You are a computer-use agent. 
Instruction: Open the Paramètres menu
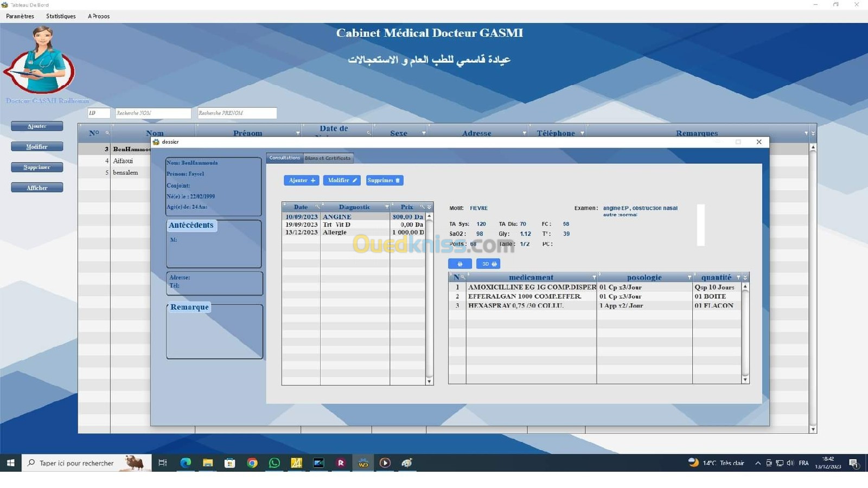coord(20,16)
